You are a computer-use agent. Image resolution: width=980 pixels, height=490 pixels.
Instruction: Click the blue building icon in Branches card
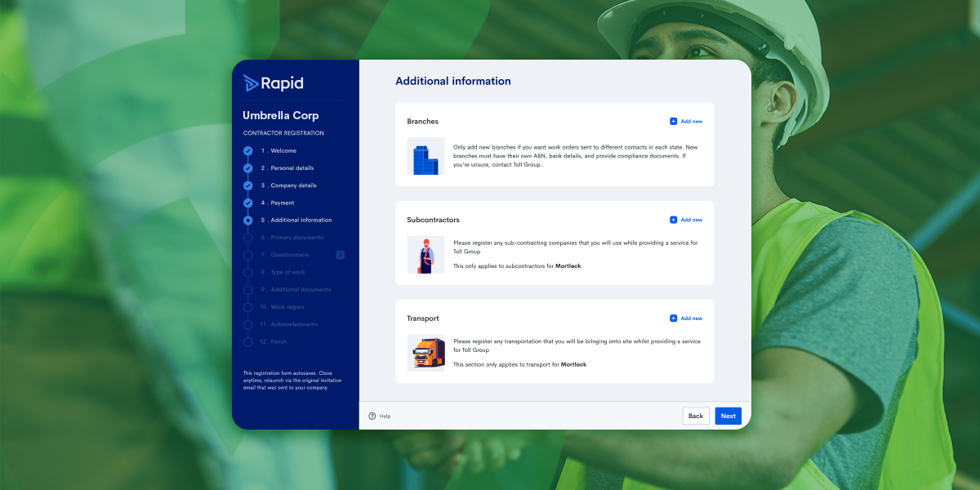point(425,157)
